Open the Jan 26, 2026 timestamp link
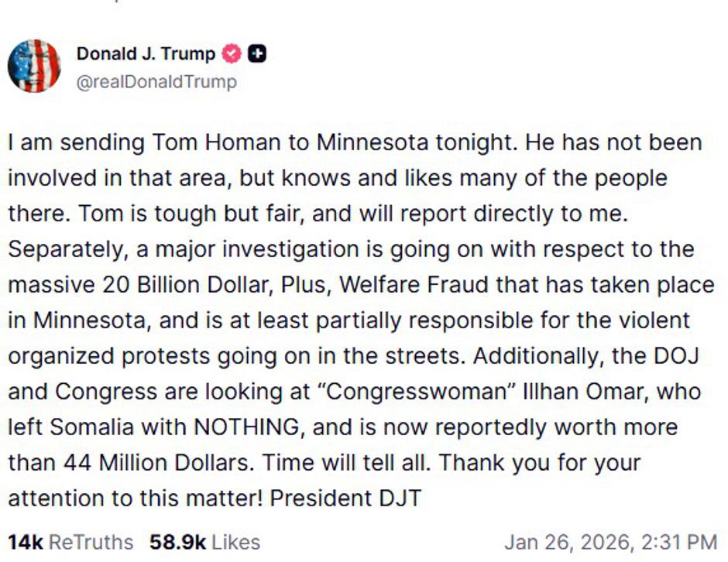The height and width of the screenshot is (562, 728). [610, 542]
